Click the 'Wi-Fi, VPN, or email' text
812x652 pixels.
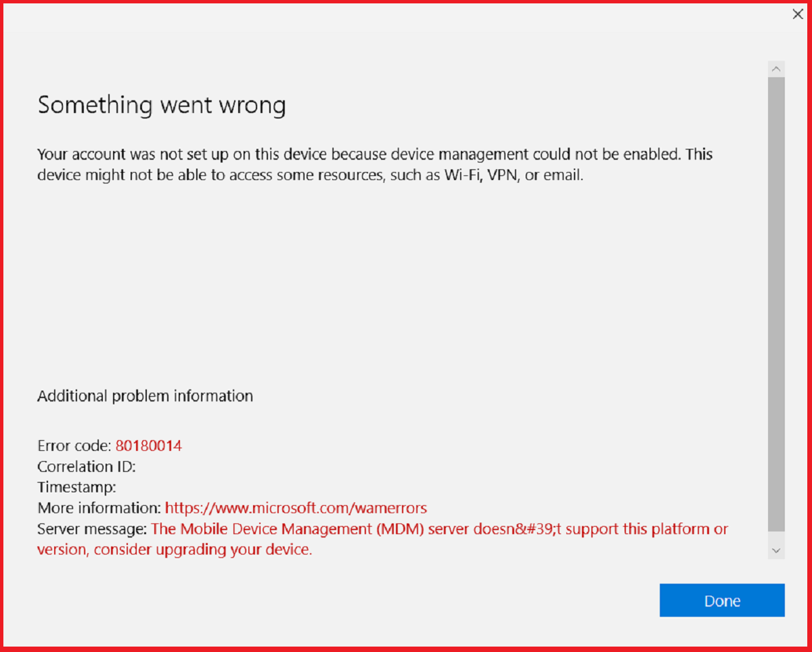click(x=513, y=175)
